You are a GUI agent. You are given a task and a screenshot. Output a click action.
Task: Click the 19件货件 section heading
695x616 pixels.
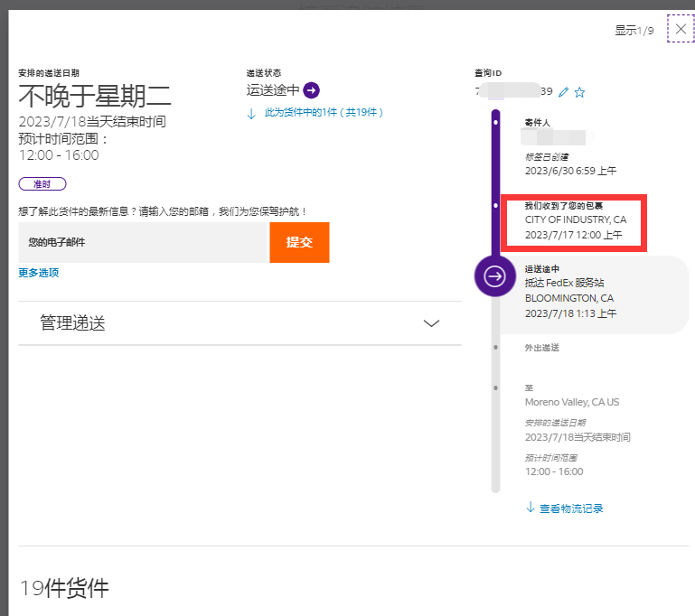coord(64,588)
